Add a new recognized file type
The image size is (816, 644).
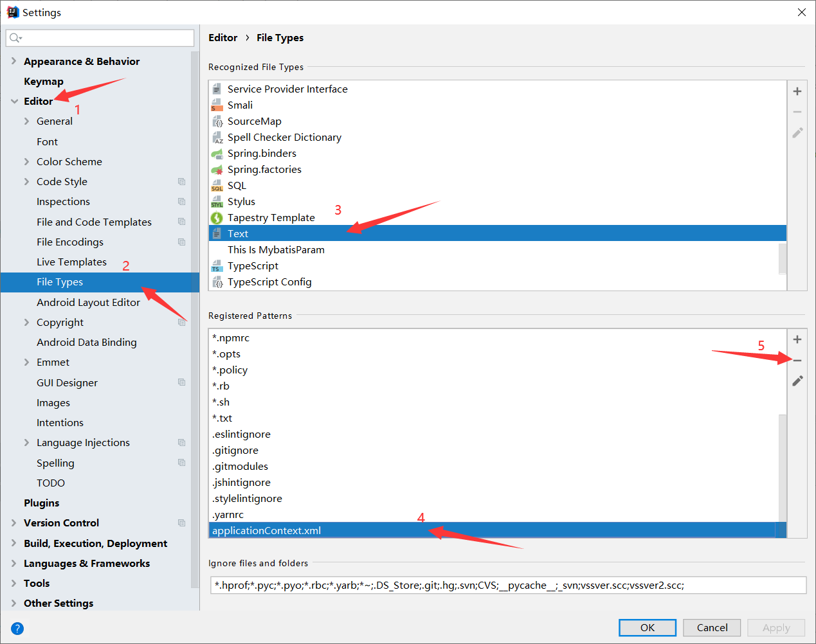tap(797, 91)
